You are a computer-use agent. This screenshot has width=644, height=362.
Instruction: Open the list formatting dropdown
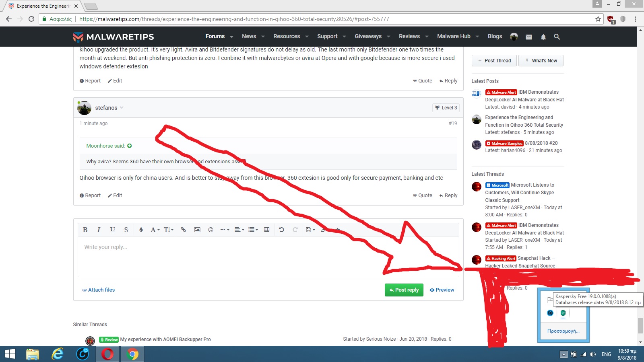coord(253,230)
